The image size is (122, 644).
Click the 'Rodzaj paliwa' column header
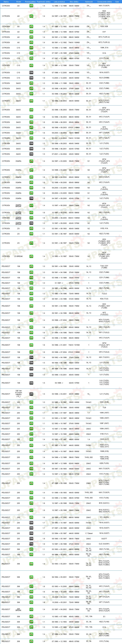(x=30, y=2)
